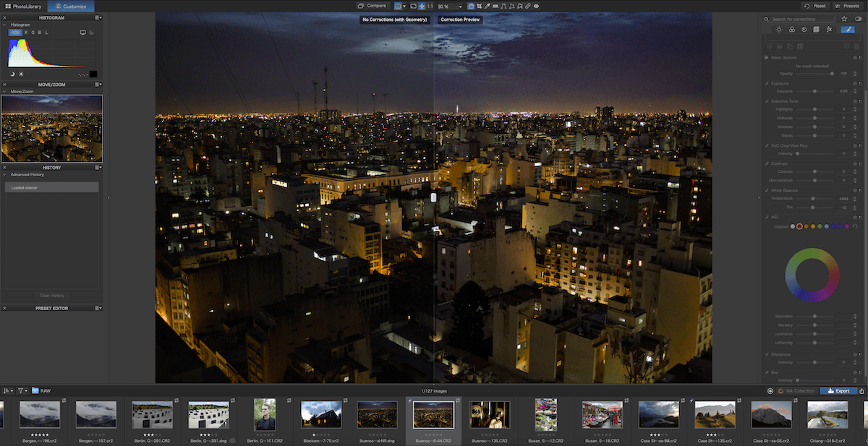Open the Color corrections category
The height and width of the screenshot is (446, 868).
tap(792, 29)
